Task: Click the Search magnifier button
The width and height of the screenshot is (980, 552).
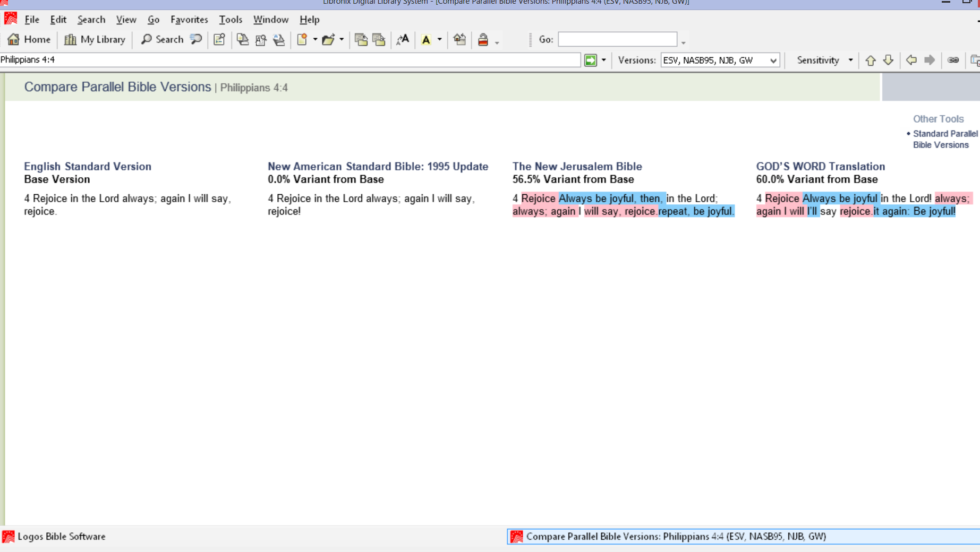Action: [x=162, y=39]
